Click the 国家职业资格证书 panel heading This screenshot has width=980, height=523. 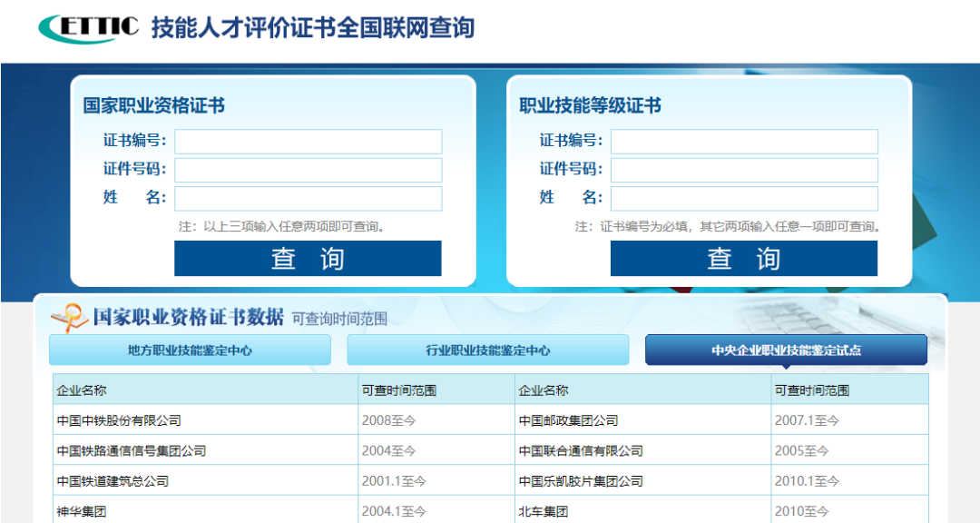coord(153,105)
